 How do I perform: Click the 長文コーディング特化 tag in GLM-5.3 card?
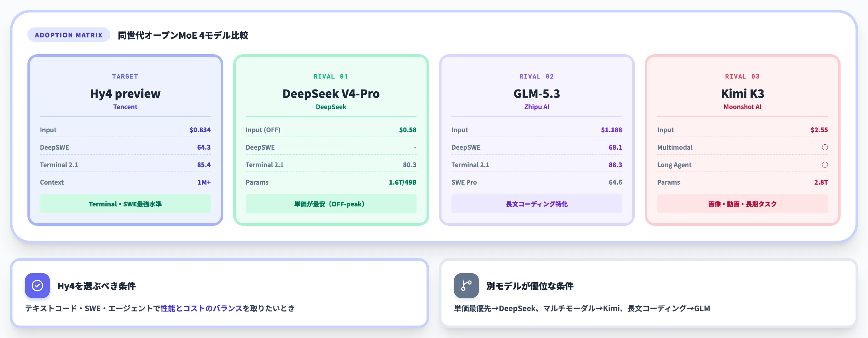537,204
